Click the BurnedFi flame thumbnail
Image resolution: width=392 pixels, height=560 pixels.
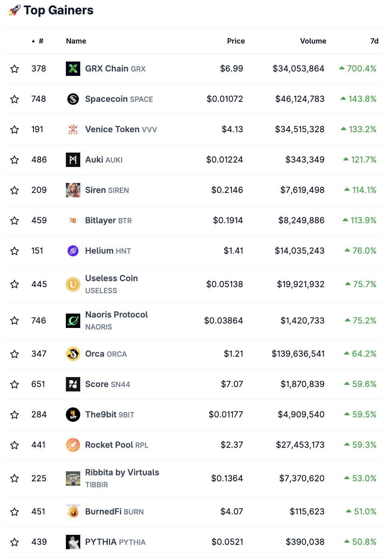pyautogui.click(x=73, y=511)
